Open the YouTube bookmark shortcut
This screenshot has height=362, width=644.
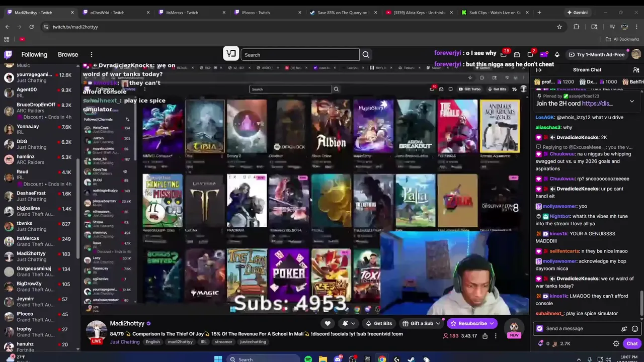[x=22, y=39]
